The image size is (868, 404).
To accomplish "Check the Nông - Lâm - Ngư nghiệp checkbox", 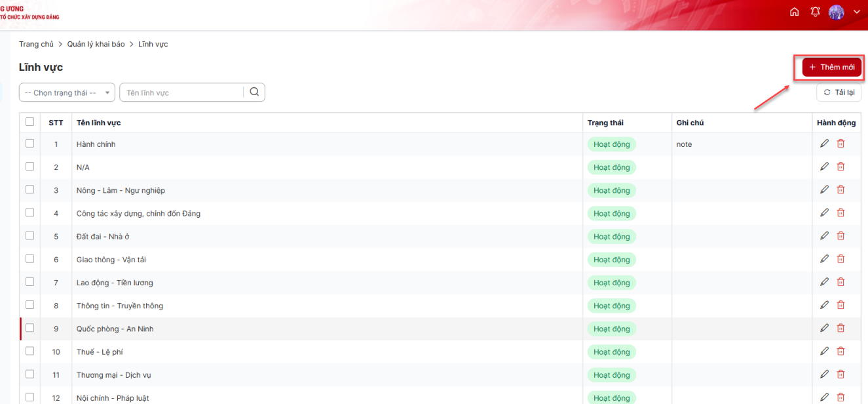I will (29, 189).
